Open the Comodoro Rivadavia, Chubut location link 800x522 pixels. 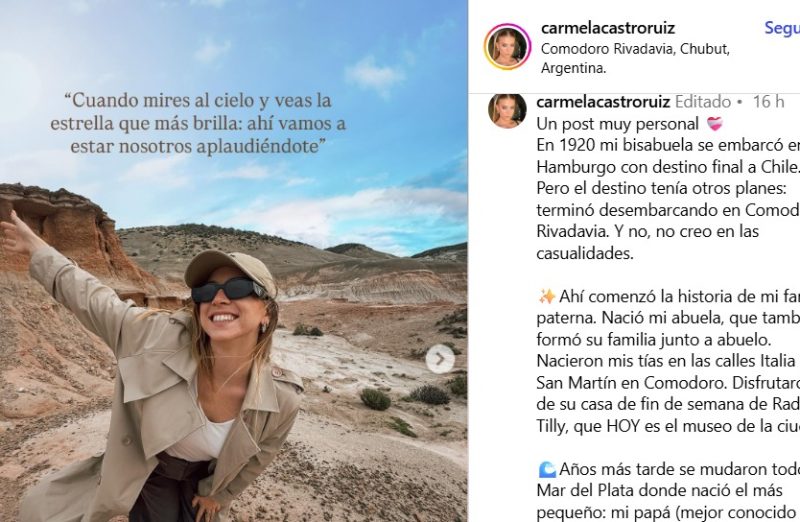[x=635, y=58]
